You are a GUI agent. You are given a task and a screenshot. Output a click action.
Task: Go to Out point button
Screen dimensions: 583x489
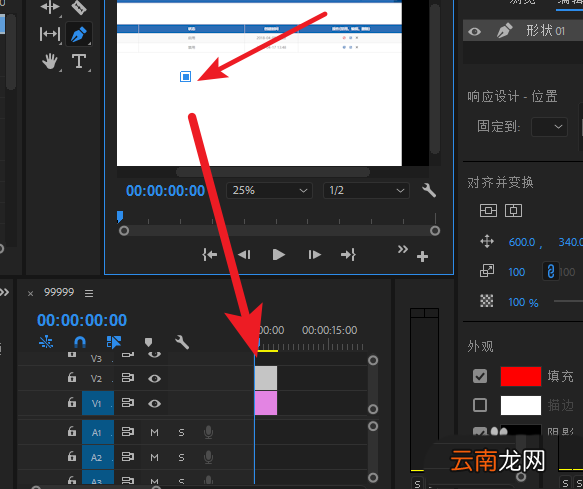(348, 255)
